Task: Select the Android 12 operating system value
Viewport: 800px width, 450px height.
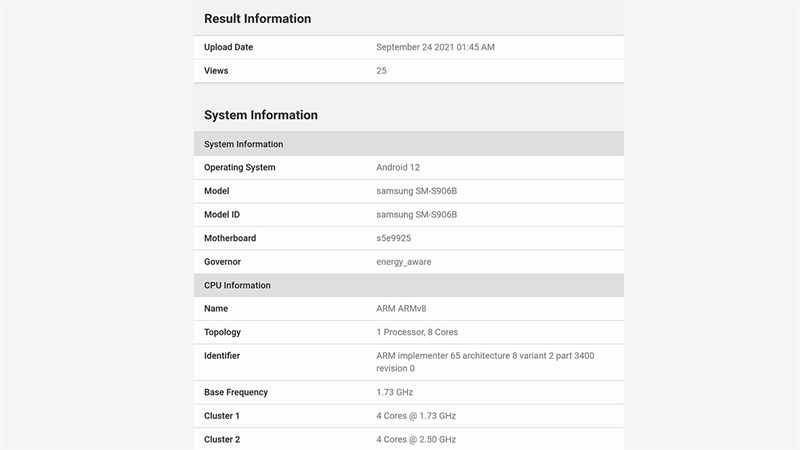Action: (x=405, y=168)
